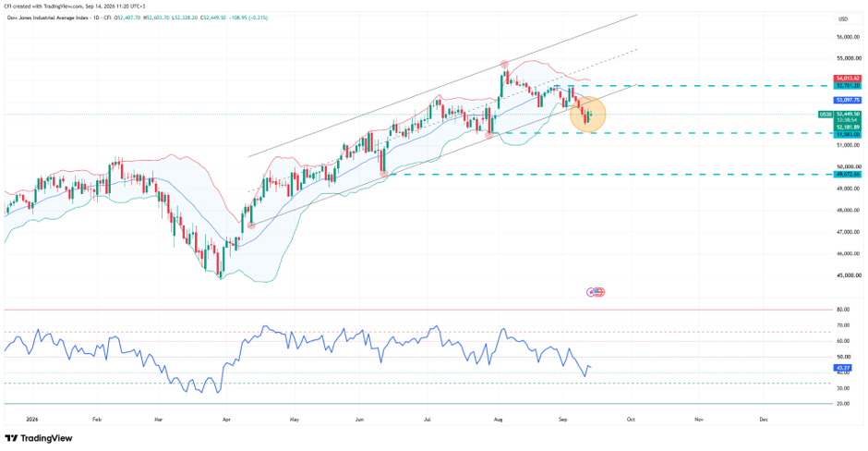Click the 48,000.00 price axis label
This screenshot has height=451, width=868.
(x=849, y=211)
